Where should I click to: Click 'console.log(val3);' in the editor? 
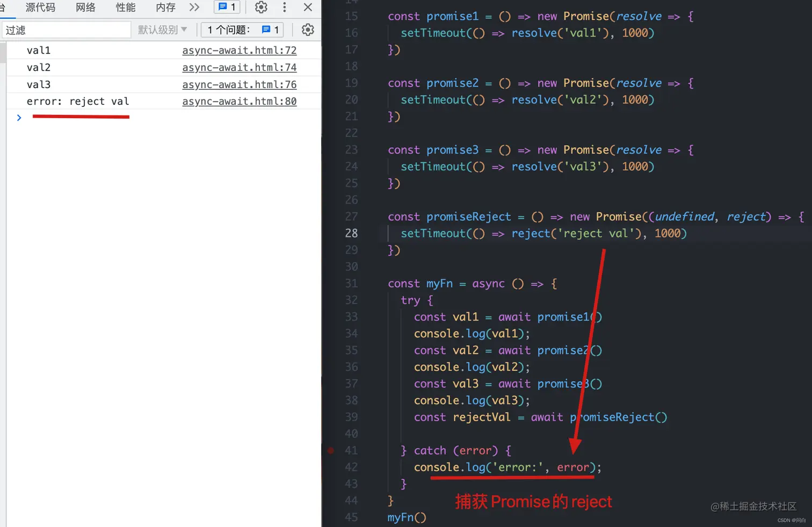tap(472, 400)
